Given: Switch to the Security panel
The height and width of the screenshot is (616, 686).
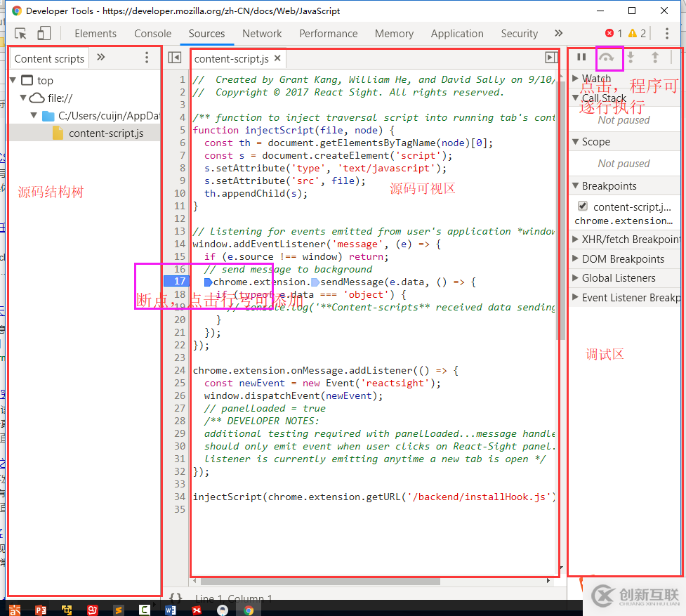Looking at the screenshot, I should (520, 34).
